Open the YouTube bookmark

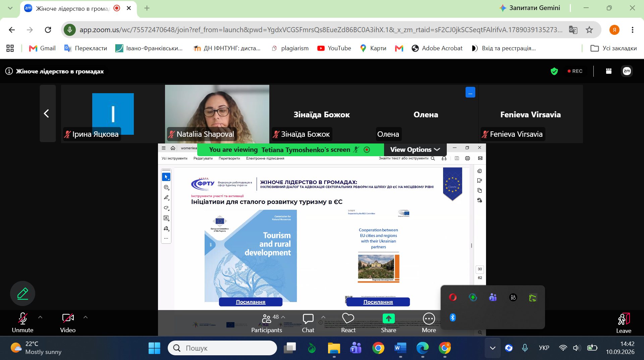point(334,48)
